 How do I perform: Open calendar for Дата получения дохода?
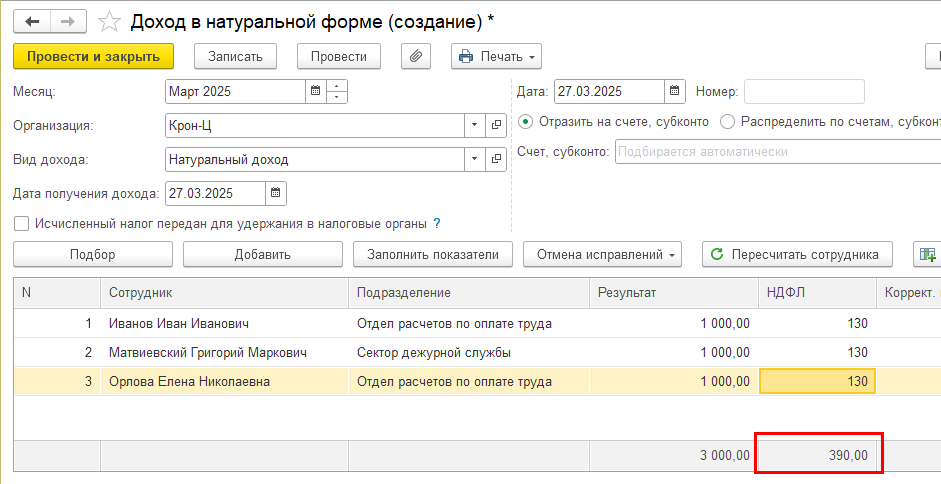[x=276, y=193]
